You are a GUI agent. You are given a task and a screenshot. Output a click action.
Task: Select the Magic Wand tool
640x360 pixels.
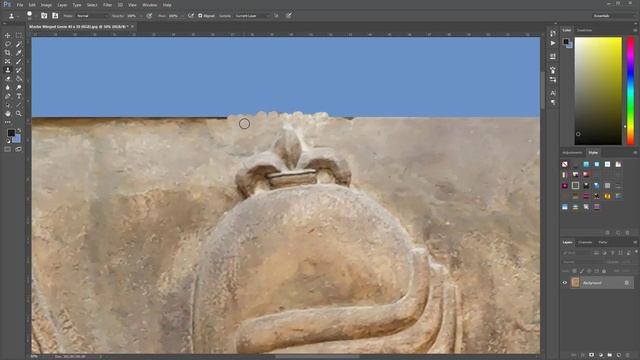coord(19,44)
